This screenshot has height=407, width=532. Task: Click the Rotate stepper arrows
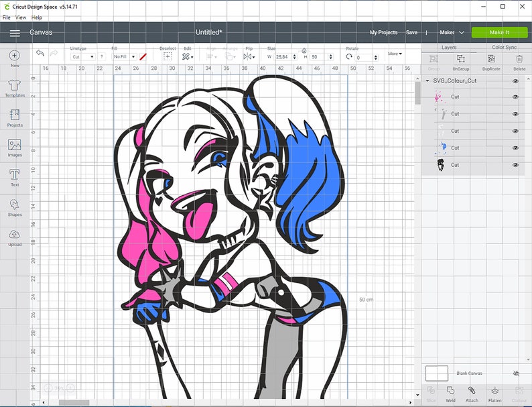(x=376, y=58)
